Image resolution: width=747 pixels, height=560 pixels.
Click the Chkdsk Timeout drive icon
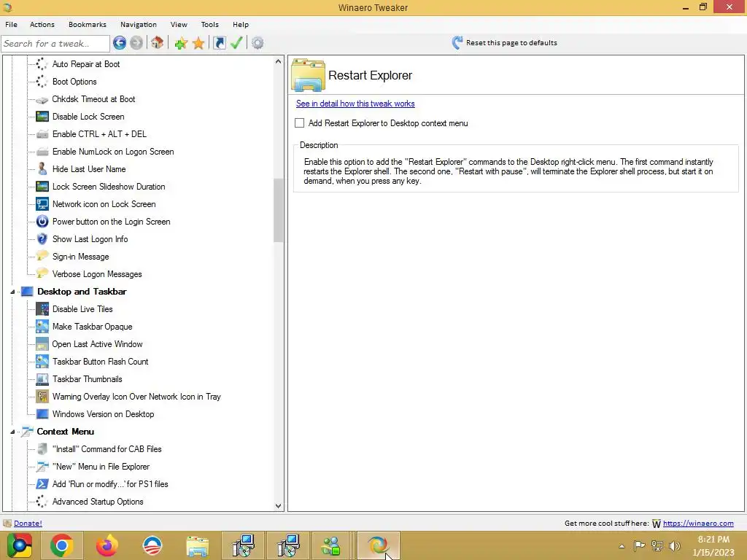(42, 100)
